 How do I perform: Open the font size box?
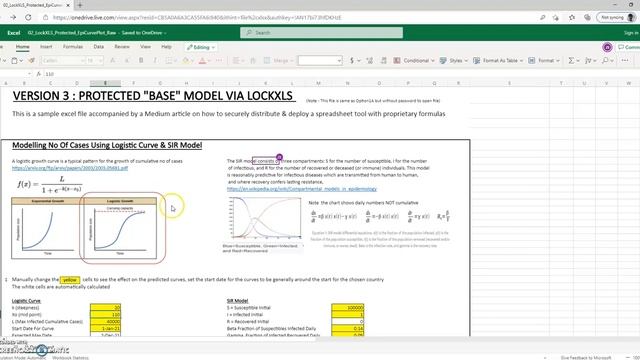(x=95, y=60)
